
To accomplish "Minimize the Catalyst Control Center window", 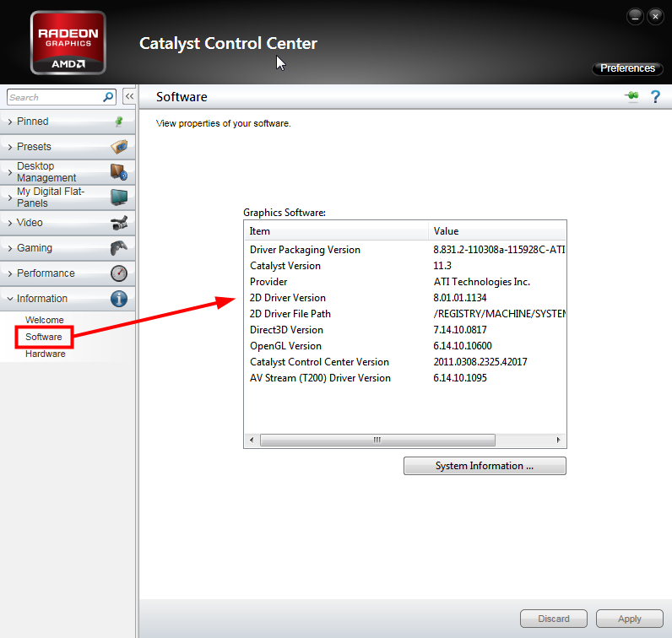I will pos(635,17).
